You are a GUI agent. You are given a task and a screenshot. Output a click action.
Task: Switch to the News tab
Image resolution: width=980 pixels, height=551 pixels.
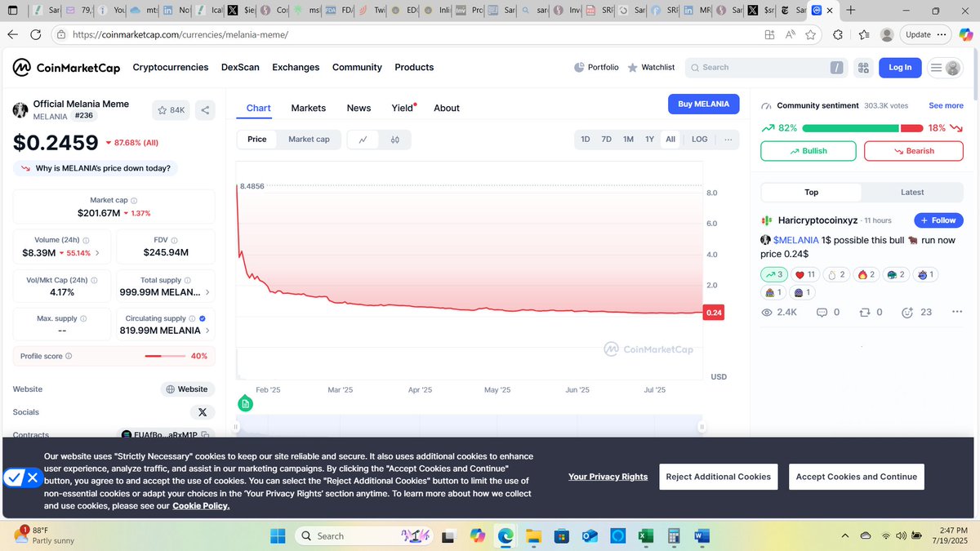pyautogui.click(x=359, y=108)
